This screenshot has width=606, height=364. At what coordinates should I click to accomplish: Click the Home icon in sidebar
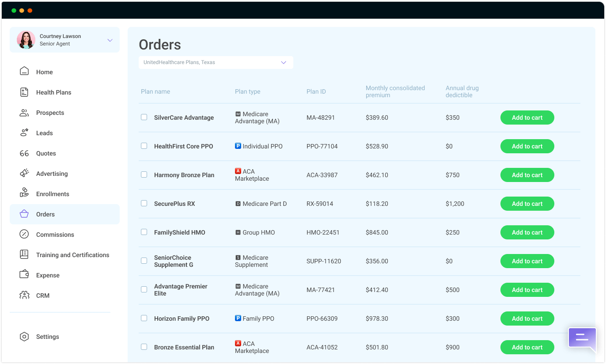tap(24, 72)
